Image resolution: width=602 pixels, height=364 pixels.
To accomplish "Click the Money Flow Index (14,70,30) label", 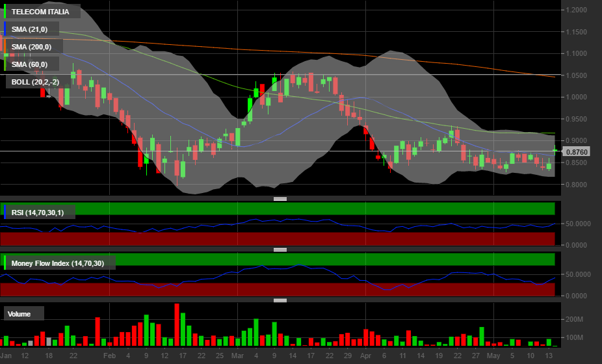I will click(58, 263).
